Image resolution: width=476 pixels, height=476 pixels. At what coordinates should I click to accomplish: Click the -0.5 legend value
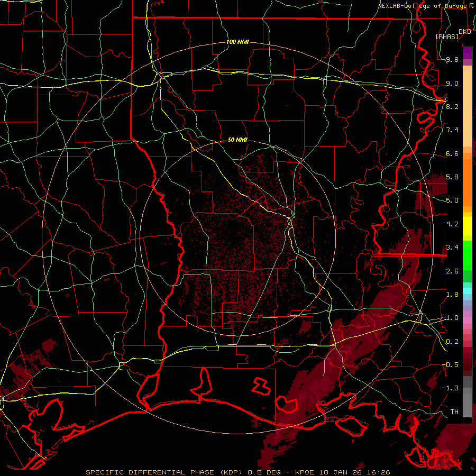click(450, 364)
